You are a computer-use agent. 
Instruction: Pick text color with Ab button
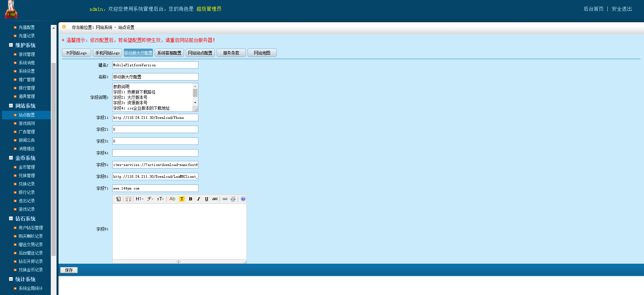(x=172, y=199)
